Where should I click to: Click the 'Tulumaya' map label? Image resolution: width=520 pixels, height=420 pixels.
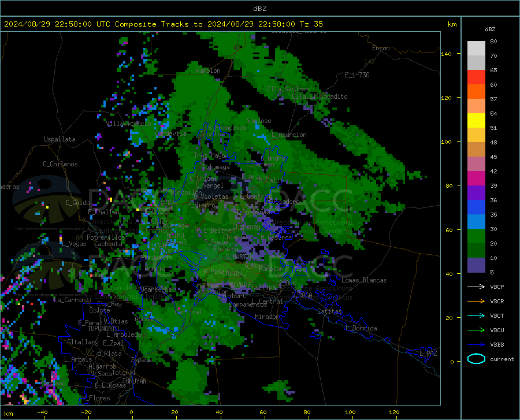(x=216, y=167)
